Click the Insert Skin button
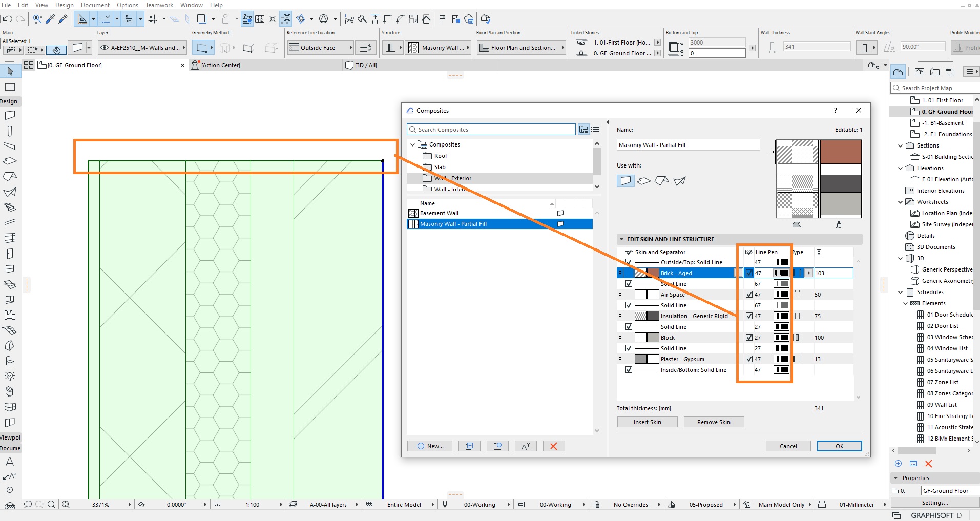 pyautogui.click(x=648, y=422)
